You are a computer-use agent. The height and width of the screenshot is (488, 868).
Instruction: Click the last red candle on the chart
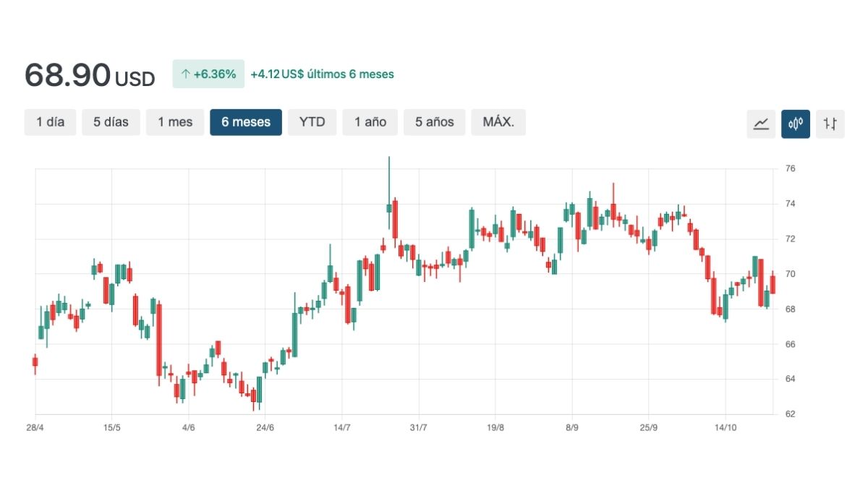(773, 284)
